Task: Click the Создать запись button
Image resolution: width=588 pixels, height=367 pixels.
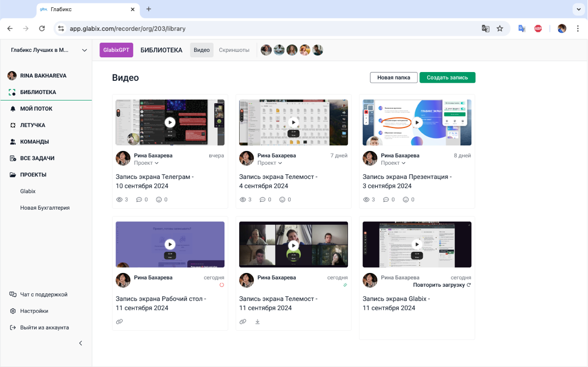Action: pos(447,77)
